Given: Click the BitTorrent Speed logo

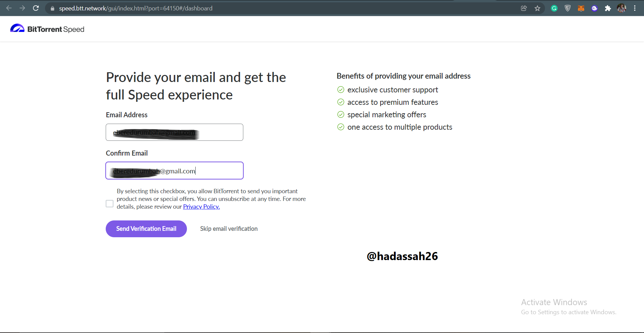Looking at the screenshot, I should click(47, 29).
